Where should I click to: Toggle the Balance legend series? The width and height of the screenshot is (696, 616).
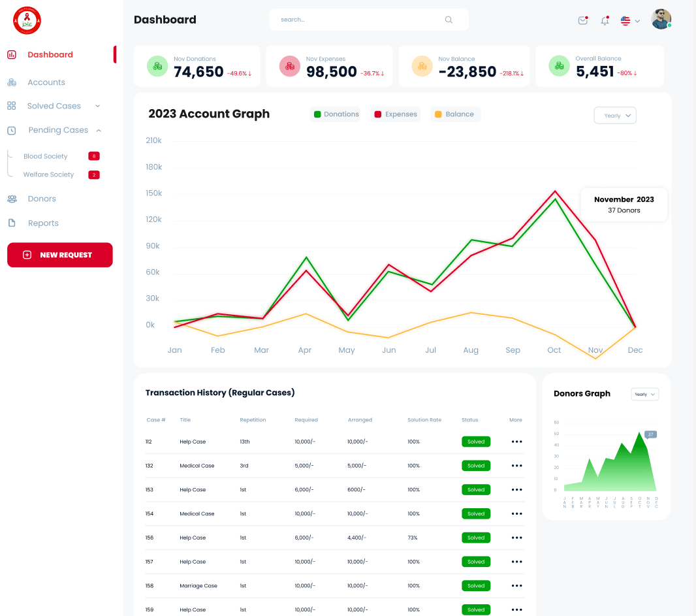(454, 114)
